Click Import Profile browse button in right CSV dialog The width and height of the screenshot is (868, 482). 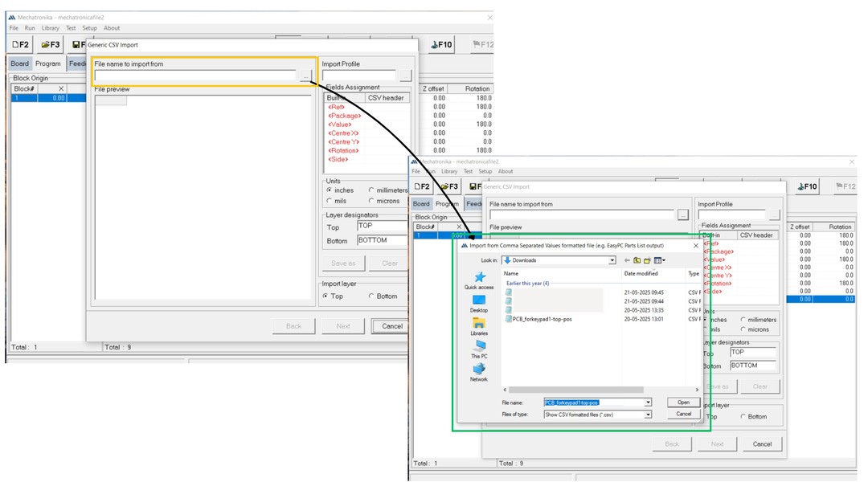(x=774, y=214)
